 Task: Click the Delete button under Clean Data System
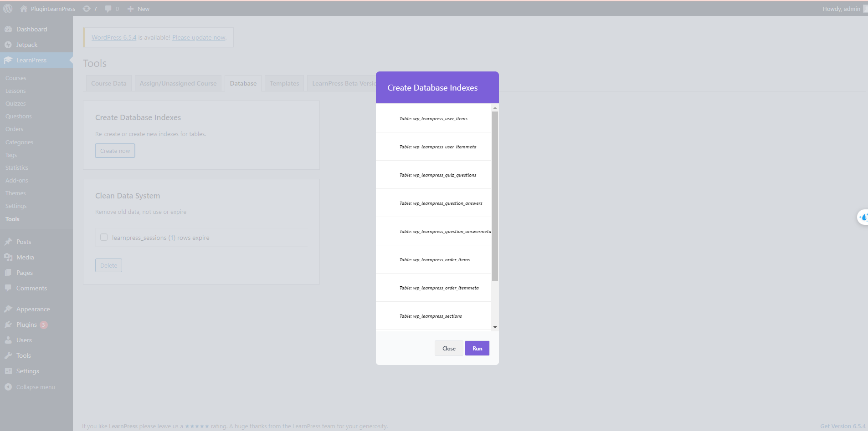[x=108, y=265]
